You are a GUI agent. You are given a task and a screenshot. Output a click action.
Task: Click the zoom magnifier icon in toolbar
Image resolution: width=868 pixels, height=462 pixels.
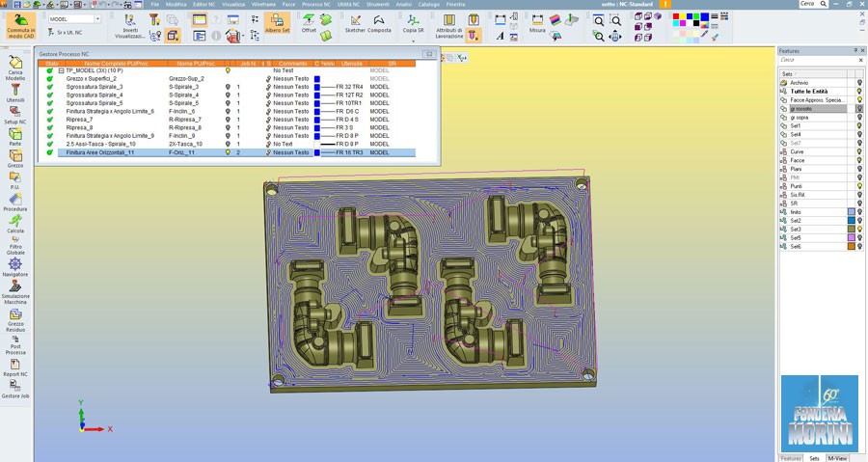[x=598, y=21]
